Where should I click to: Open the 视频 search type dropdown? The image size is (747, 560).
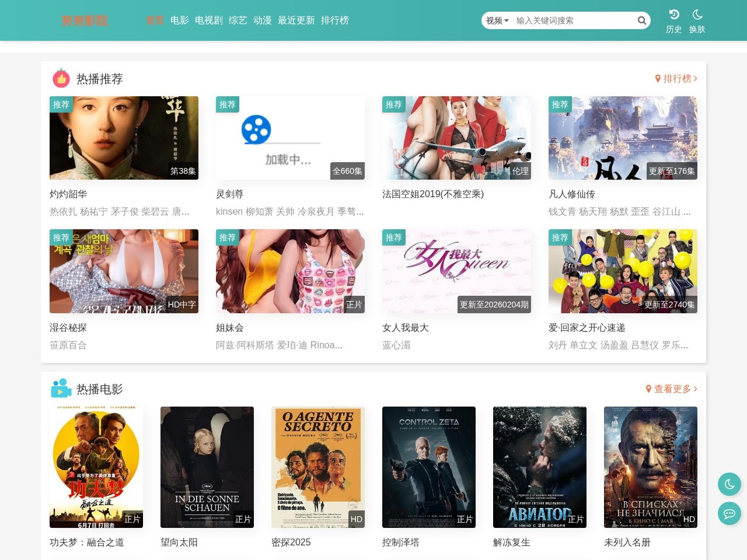click(497, 20)
